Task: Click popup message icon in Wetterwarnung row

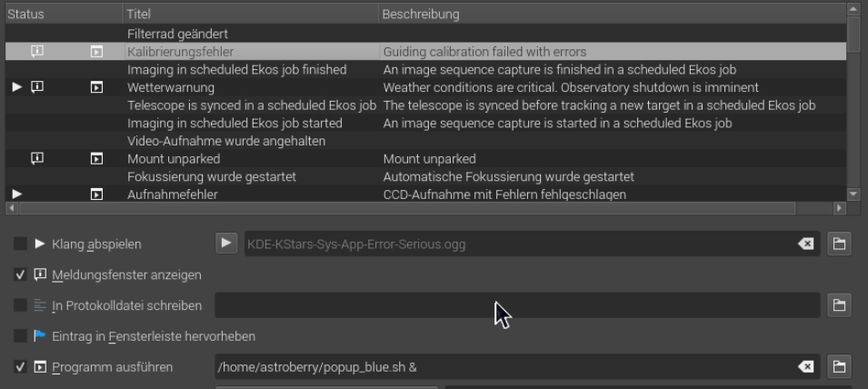Action: 37,87
